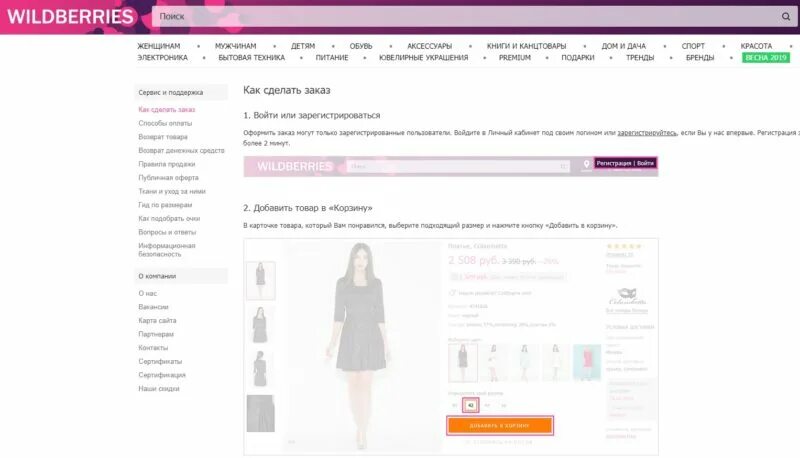Open the ЭЛЕКТРОНИКА category

162,58
